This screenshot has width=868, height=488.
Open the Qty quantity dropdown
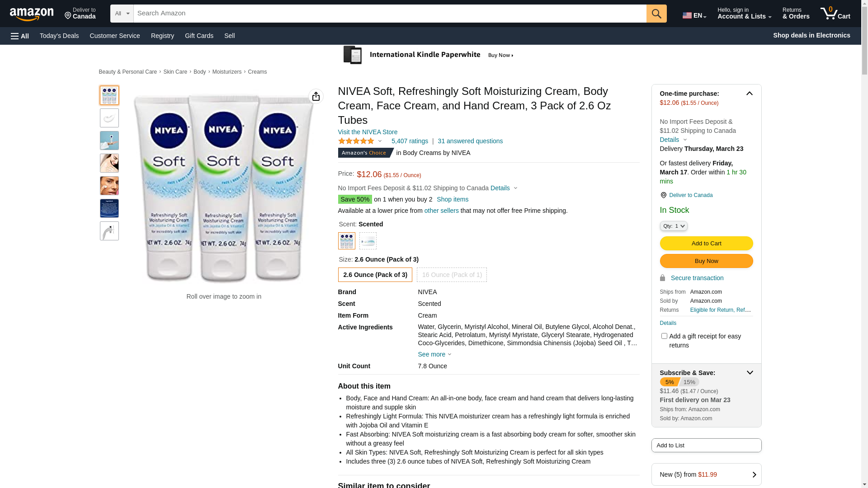click(673, 226)
